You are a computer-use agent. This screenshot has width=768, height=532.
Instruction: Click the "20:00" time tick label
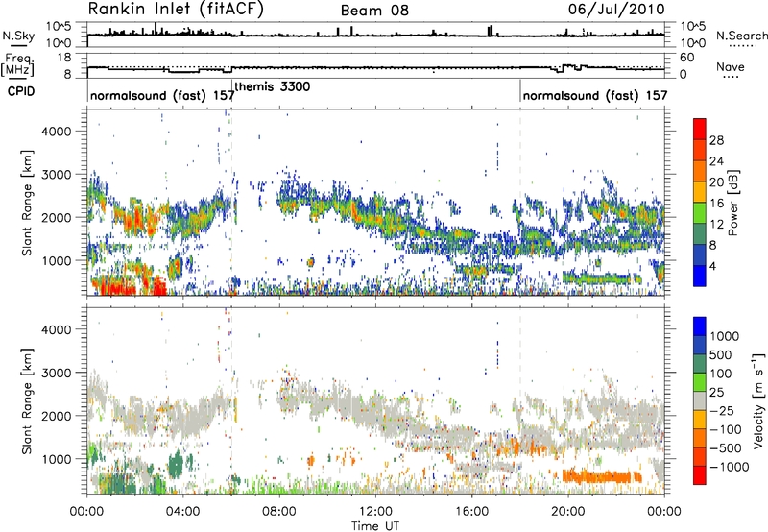click(x=568, y=512)
